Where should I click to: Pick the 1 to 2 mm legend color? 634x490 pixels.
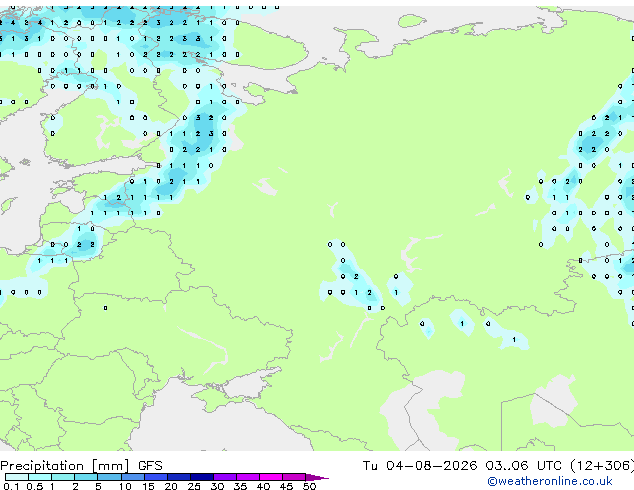pos(63,477)
